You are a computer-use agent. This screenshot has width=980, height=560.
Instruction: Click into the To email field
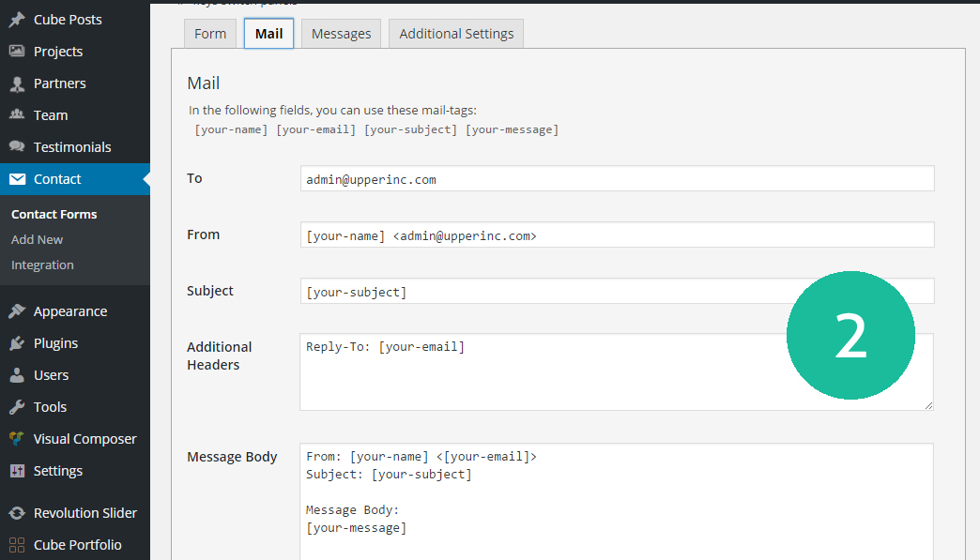pos(616,179)
